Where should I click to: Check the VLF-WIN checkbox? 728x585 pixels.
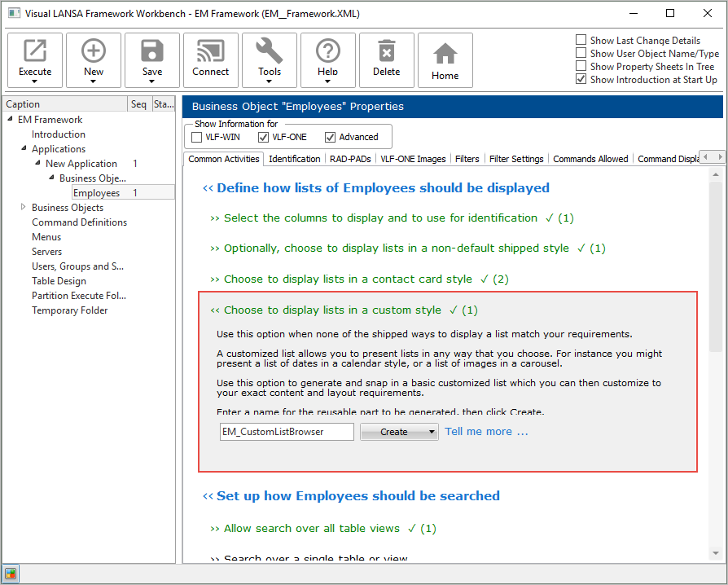[x=196, y=137]
